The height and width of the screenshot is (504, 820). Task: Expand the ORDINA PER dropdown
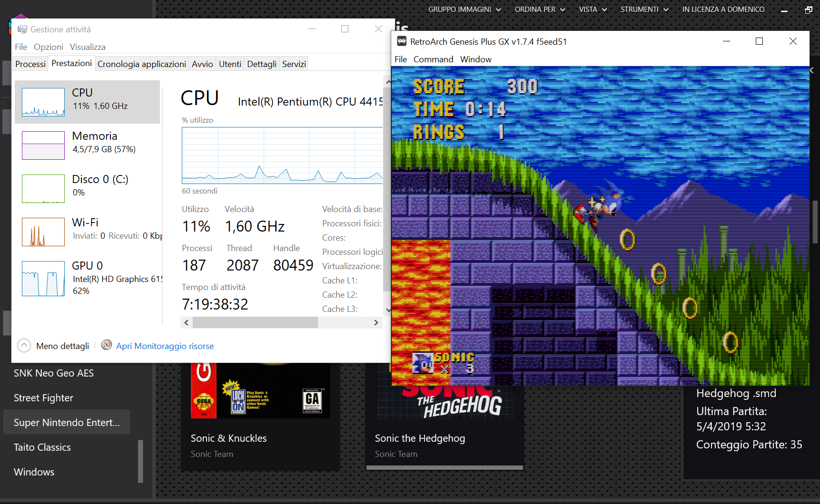point(540,9)
